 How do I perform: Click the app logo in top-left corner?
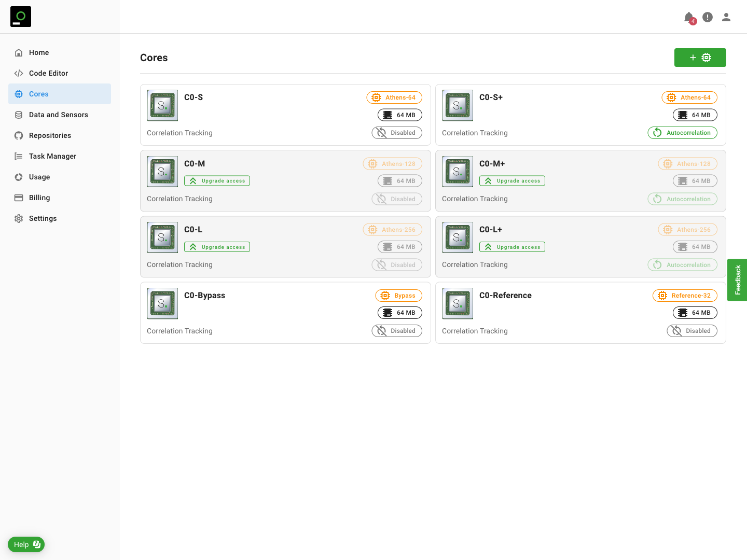pyautogui.click(x=21, y=17)
